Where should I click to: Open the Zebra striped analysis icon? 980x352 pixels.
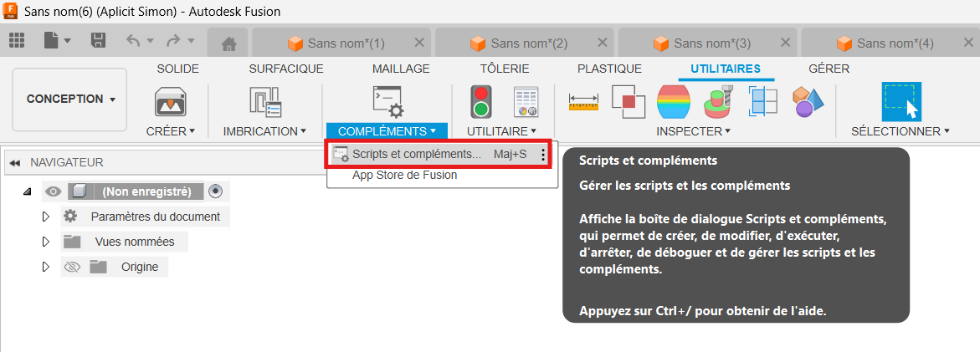coord(673,101)
